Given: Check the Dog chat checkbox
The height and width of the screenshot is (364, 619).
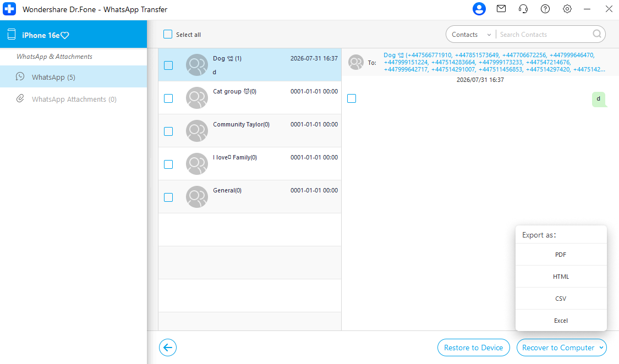Looking at the screenshot, I should point(168,65).
